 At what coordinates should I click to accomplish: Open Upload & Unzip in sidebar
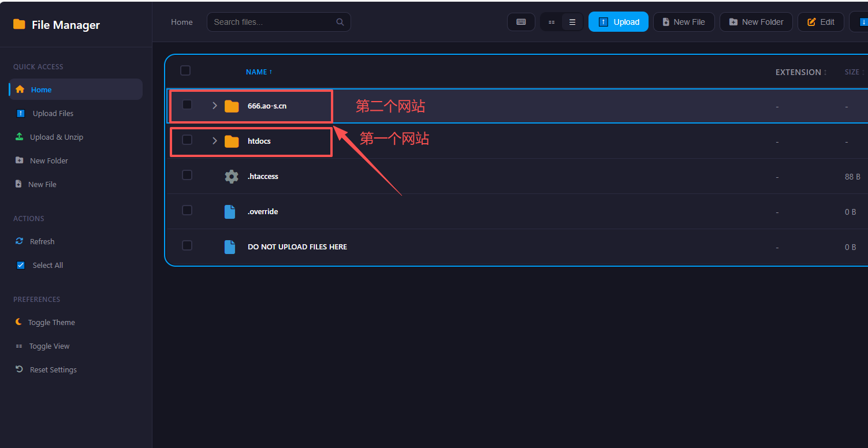[76, 137]
